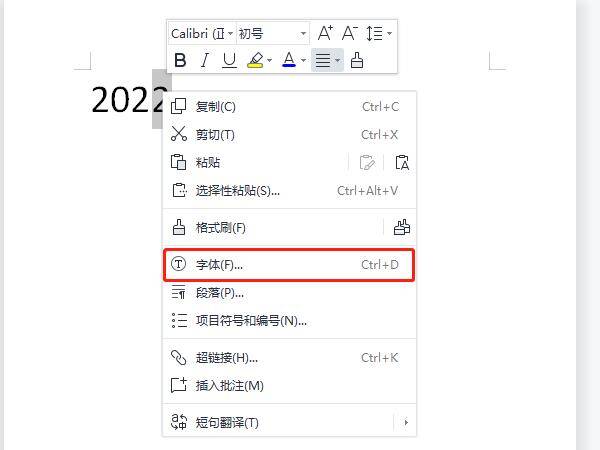Click the decrease font size icon
Viewport: 600px width, 450px height.
pos(350,33)
